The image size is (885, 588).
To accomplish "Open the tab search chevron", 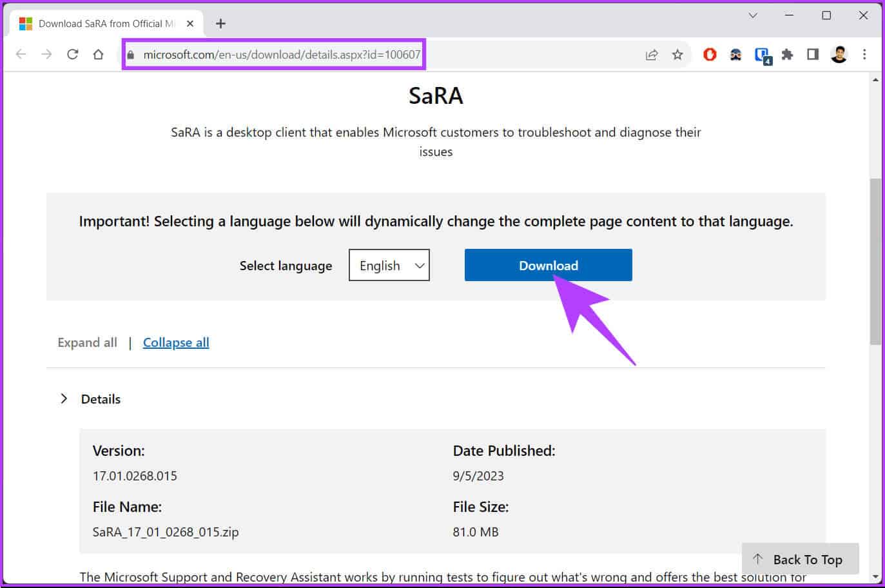I will coord(752,15).
